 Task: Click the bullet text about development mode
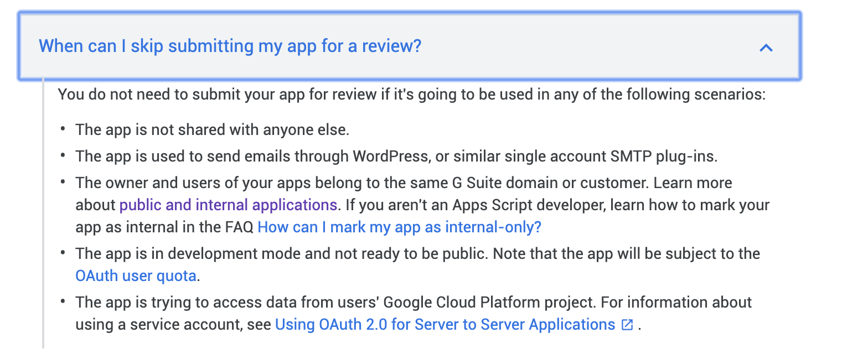(x=418, y=265)
